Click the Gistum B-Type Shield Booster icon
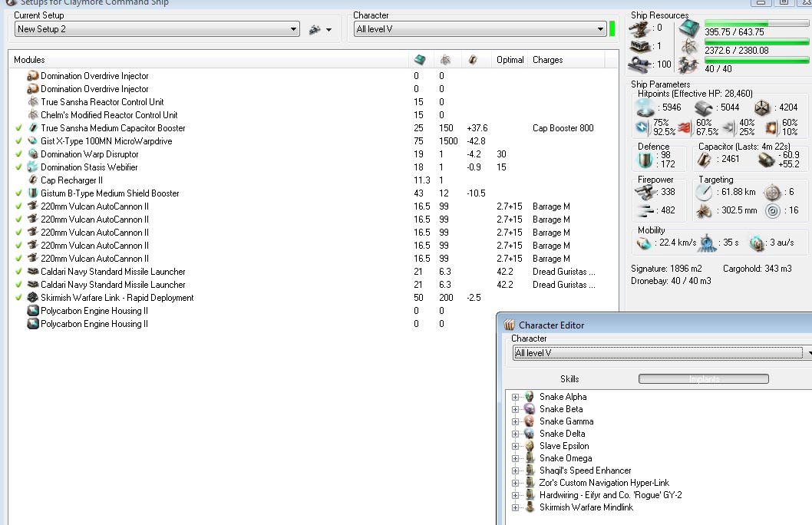812x525 pixels. [32, 193]
